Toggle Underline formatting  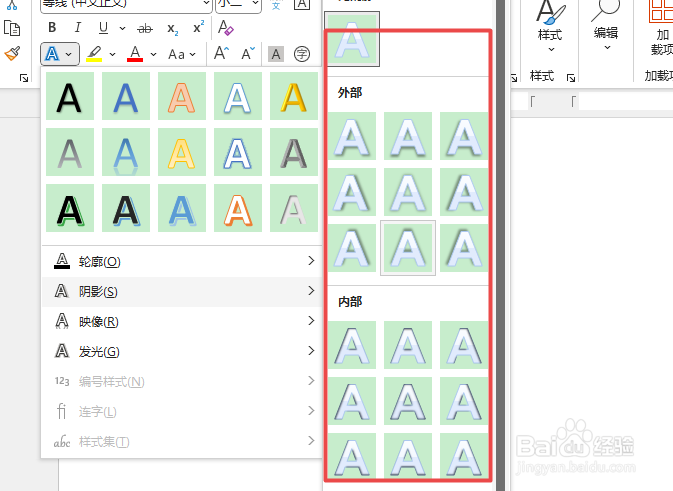[103, 28]
